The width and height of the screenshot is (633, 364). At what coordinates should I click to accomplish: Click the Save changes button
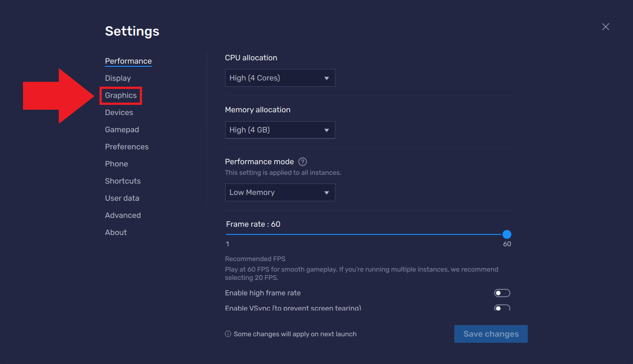491,334
